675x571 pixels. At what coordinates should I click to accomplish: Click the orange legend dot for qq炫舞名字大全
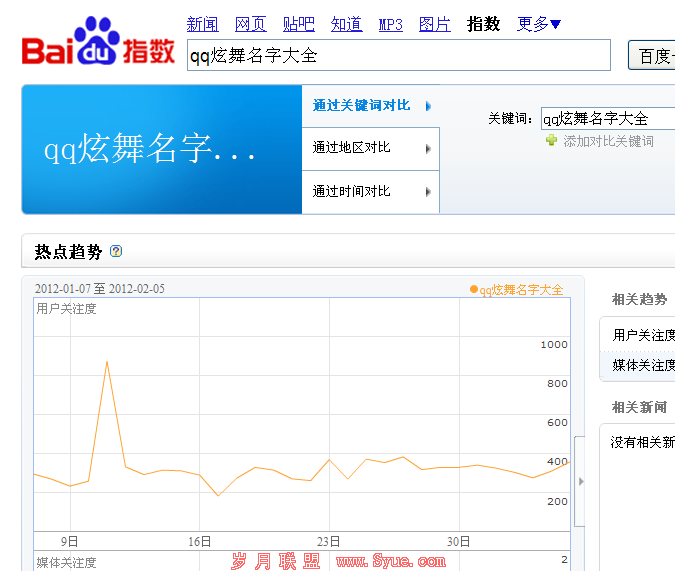[x=474, y=290]
